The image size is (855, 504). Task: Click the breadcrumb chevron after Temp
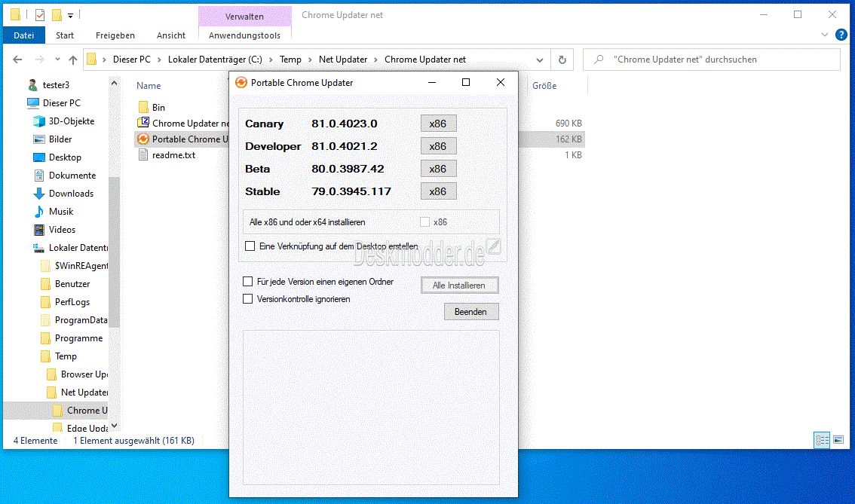coord(311,60)
